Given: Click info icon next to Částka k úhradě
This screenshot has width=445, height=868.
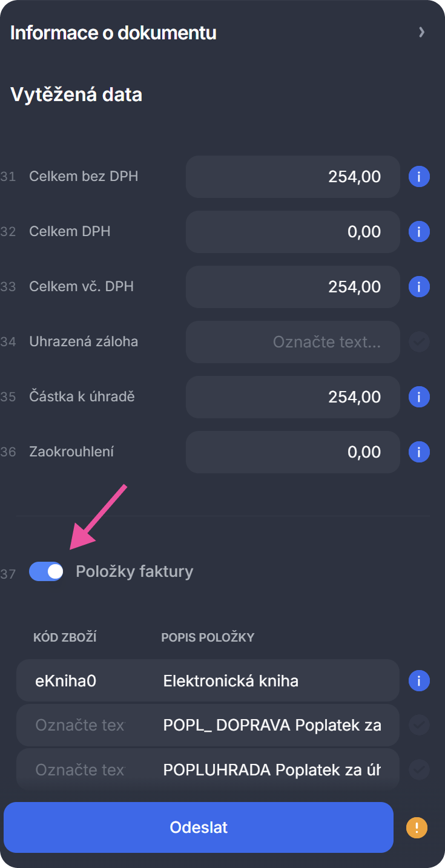Looking at the screenshot, I should pos(419,397).
